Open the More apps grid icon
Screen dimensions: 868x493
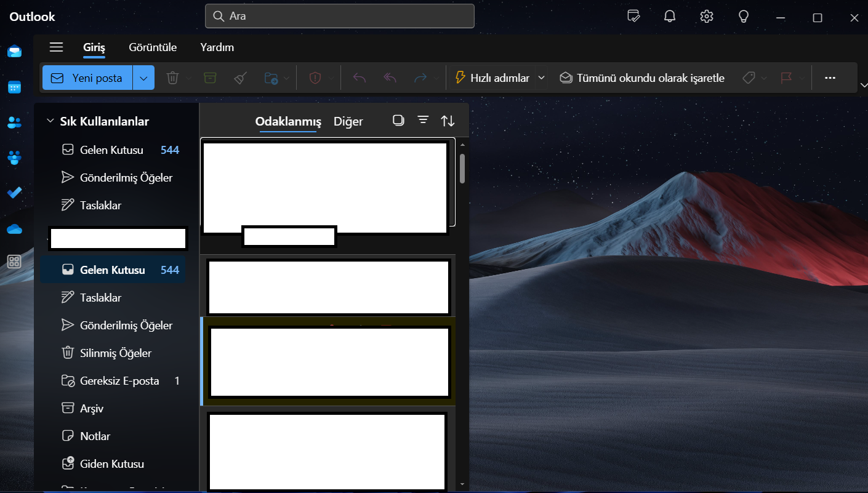[14, 262]
